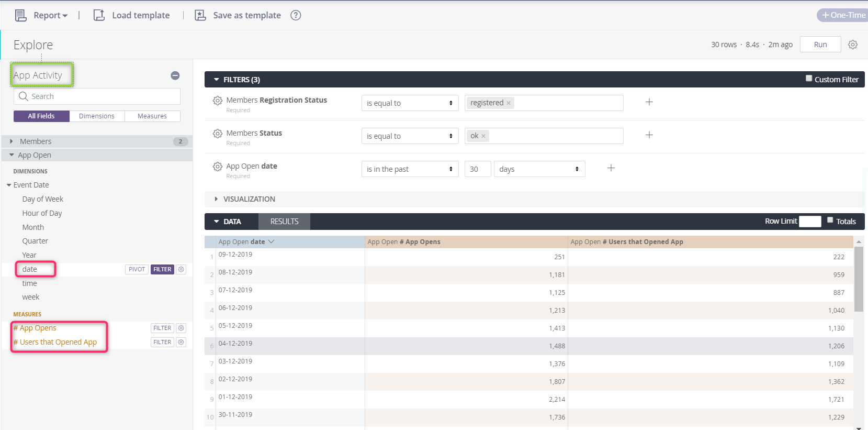The width and height of the screenshot is (868, 430).
Task: Click the Save as template star icon
Action: click(200, 15)
